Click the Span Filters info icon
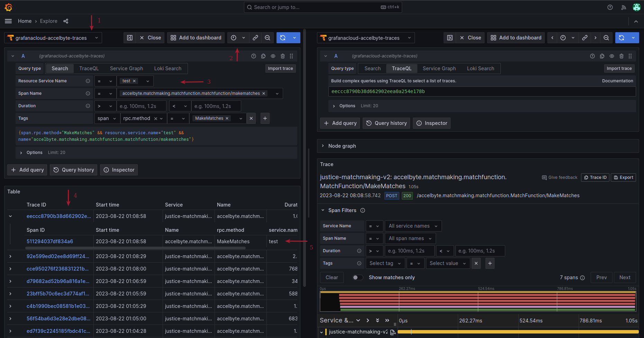Screen dimensions: 644x338 363,210
